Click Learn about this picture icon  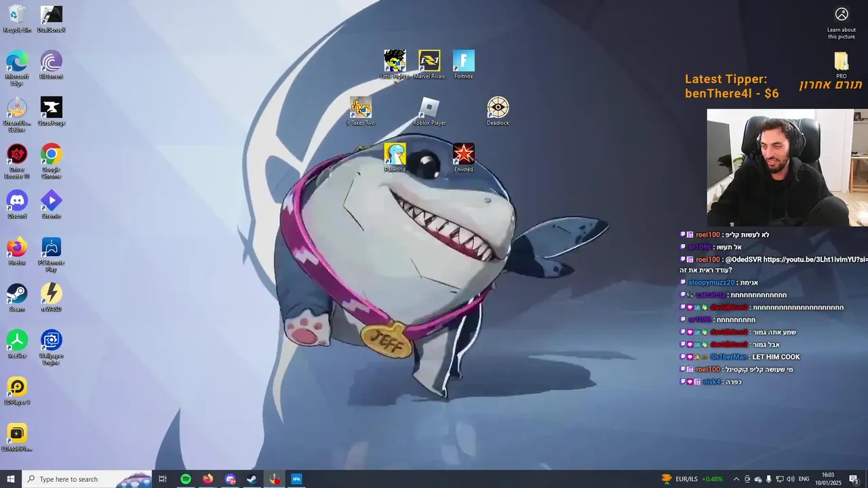coord(842,23)
